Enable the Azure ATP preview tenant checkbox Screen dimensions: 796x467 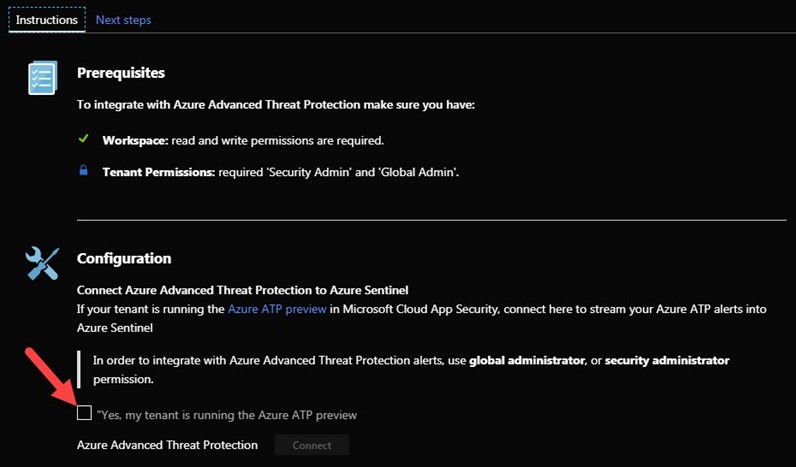(x=84, y=413)
